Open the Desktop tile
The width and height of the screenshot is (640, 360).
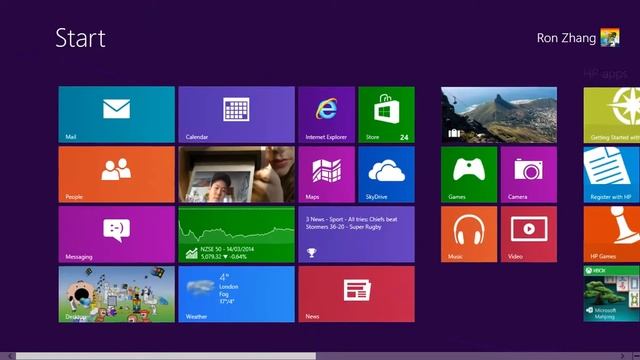[x=116, y=294]
